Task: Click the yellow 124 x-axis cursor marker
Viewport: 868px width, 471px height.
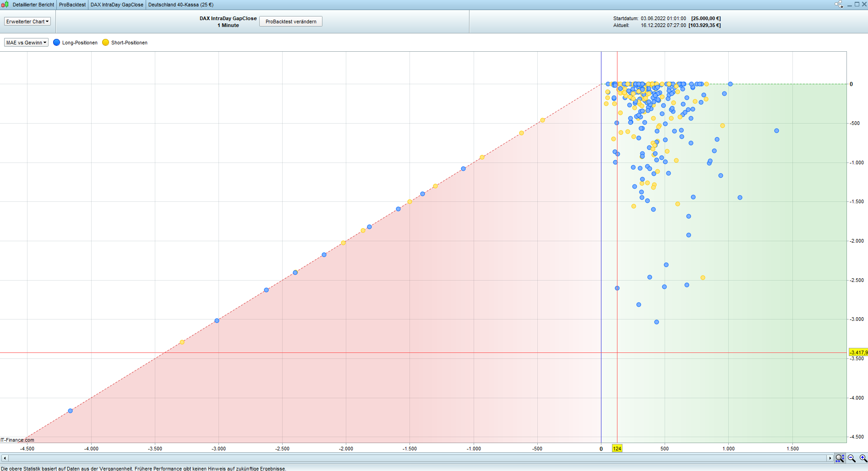Action: pyautogui.click(x=617, y=449)
